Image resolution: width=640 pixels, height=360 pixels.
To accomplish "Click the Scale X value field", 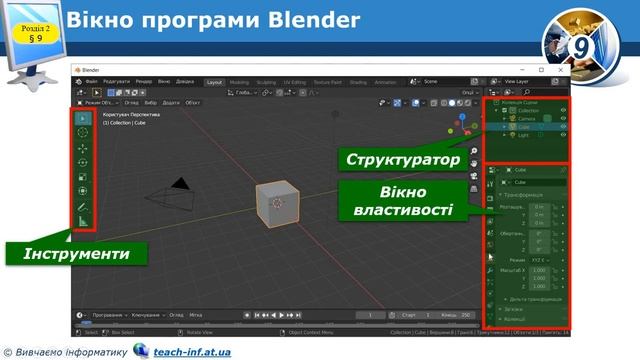I will 539,270.
